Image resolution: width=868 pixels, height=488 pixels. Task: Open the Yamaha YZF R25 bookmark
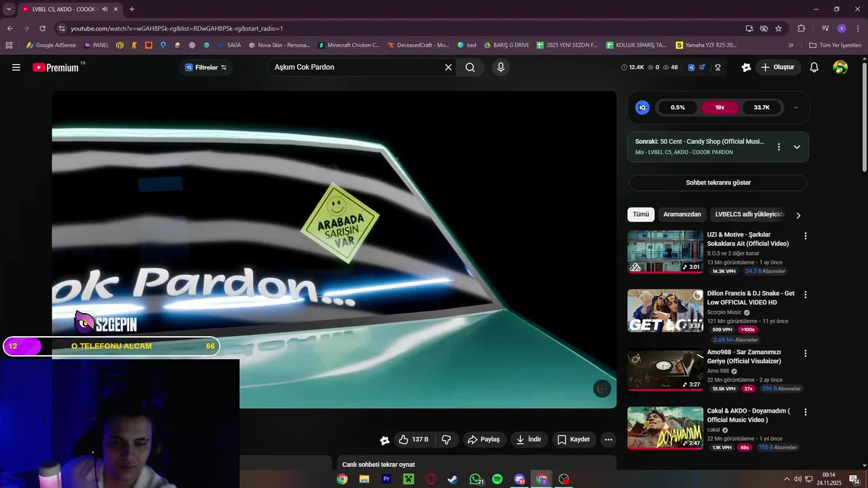(x=706, y=45)
